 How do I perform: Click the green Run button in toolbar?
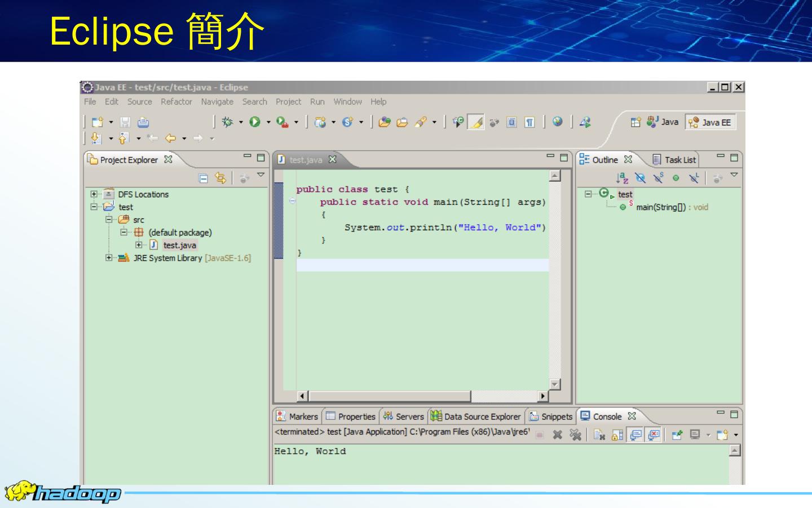click(255, 122)
